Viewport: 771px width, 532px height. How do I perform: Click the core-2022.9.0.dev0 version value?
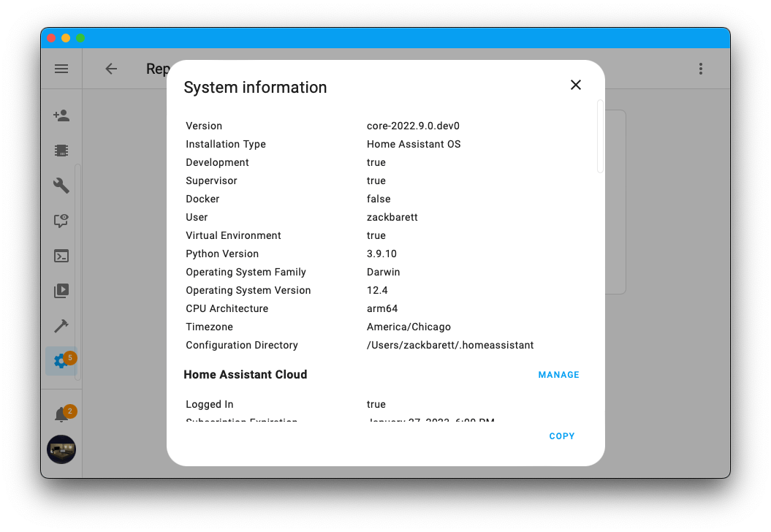click(413, 126)
